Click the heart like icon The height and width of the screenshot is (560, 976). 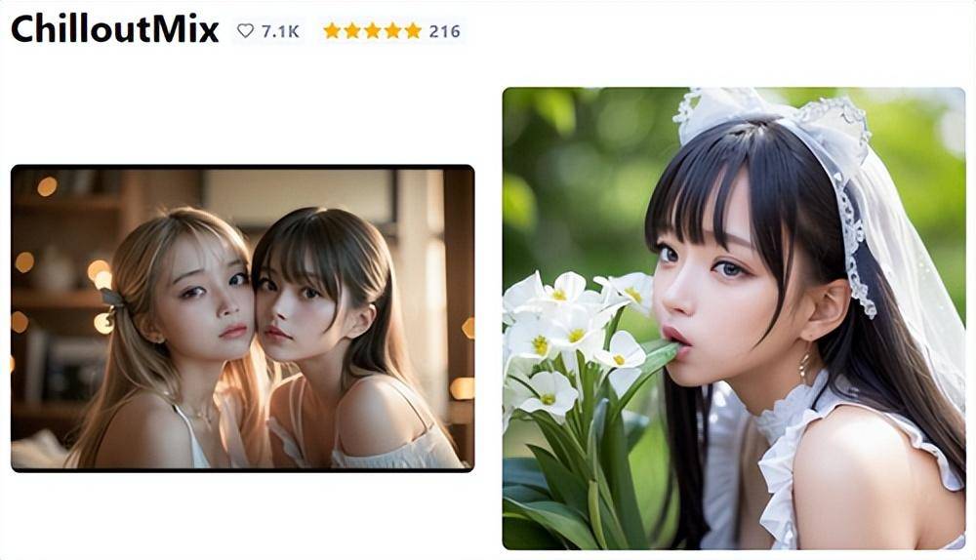tap(246, 30)
